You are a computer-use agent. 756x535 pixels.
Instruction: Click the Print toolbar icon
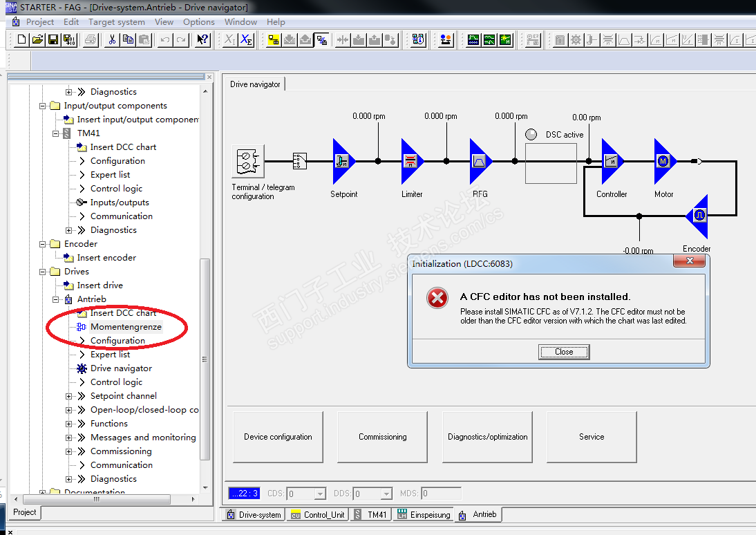[90, 39]
